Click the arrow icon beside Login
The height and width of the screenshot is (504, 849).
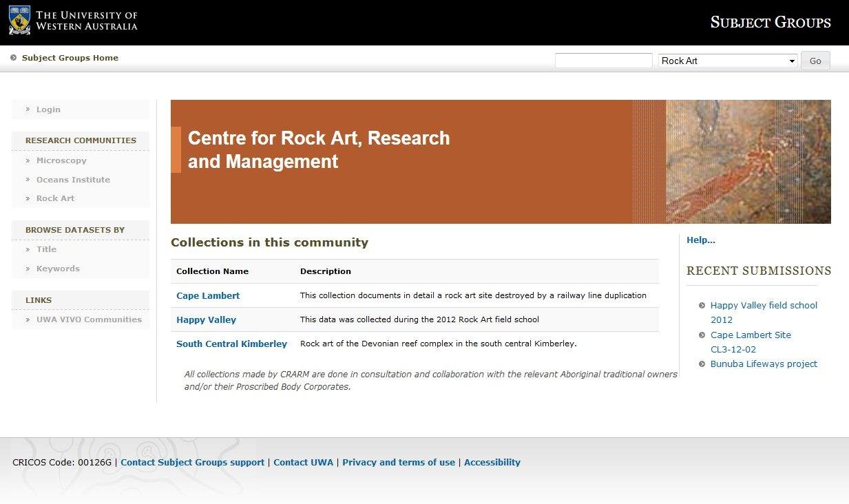pos(27,109)
